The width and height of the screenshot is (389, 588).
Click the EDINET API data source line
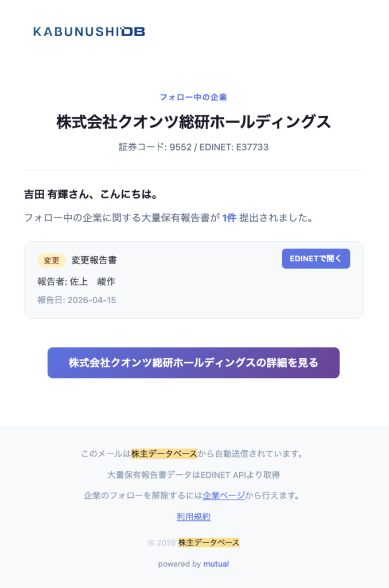pyautogui.click(x=193, y=475)
